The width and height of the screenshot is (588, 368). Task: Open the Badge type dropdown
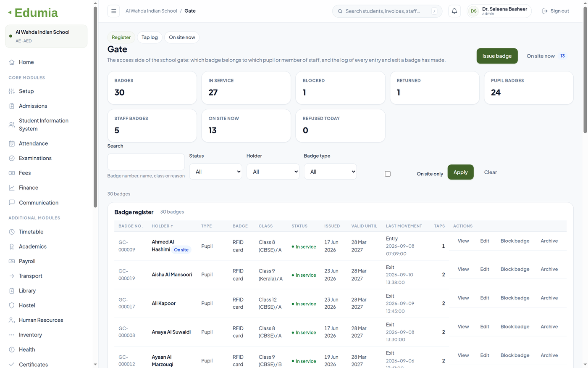330,172
